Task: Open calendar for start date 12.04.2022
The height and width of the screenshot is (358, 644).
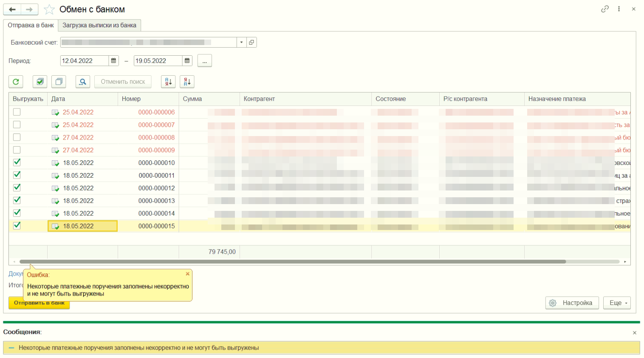Action: [x=113, y=61]
